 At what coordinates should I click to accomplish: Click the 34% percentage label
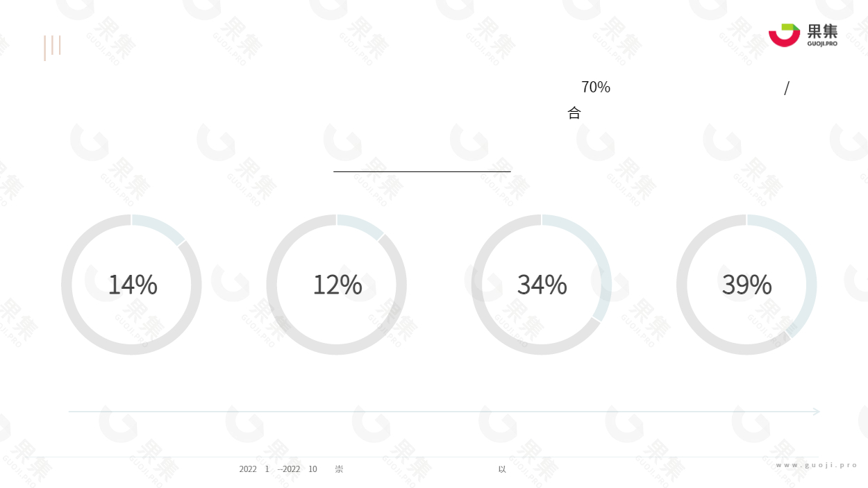(542, 285)
